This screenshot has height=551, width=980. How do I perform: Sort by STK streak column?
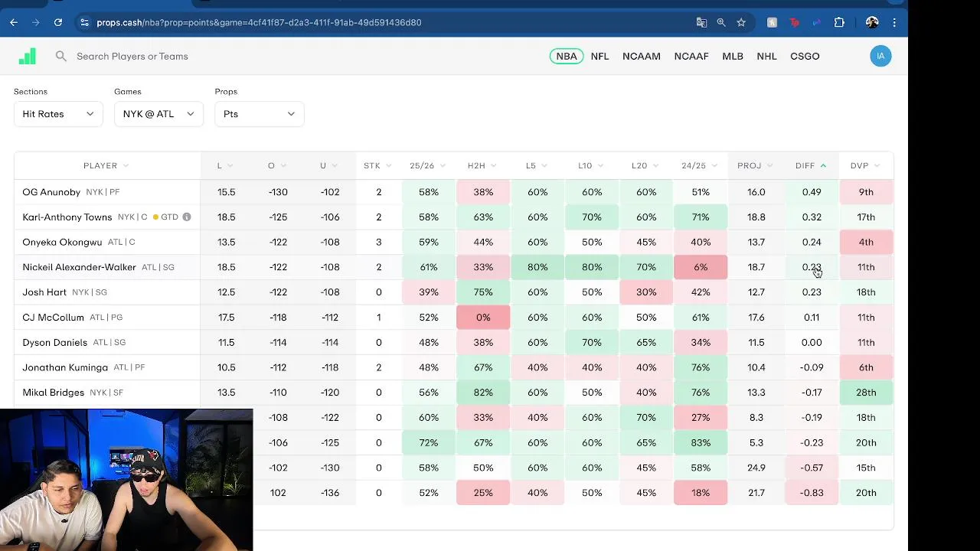377,165
